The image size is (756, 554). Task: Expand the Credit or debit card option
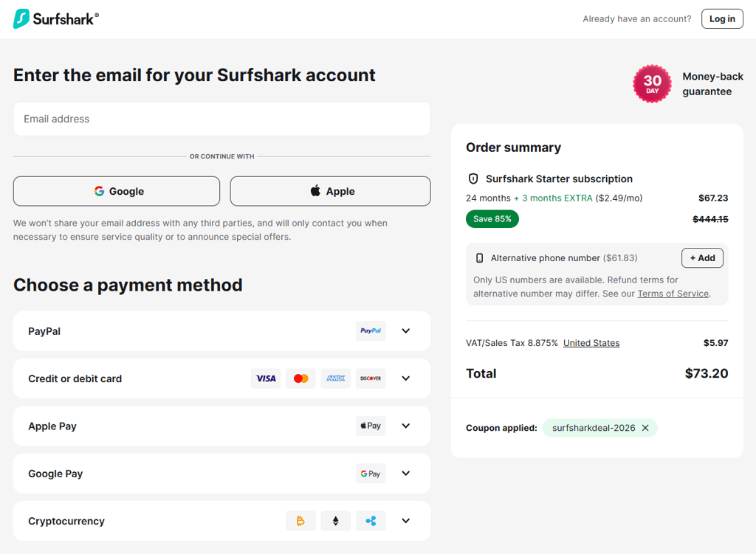tap(406, 378)
